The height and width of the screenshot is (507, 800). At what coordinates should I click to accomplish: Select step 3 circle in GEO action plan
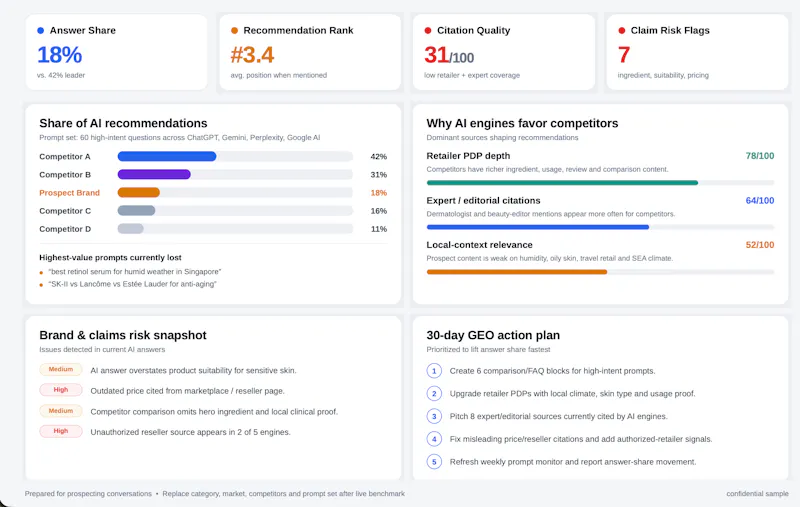click(x=434, y=416)
